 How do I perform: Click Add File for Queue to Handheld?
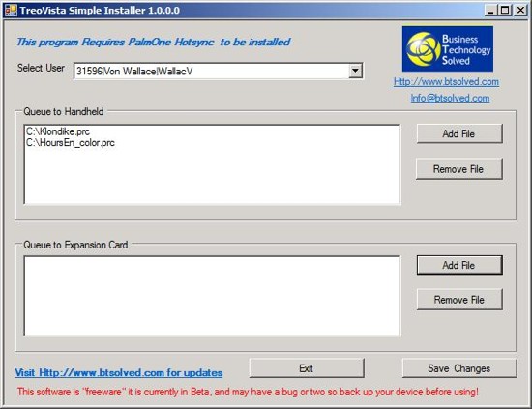(459, 133)
